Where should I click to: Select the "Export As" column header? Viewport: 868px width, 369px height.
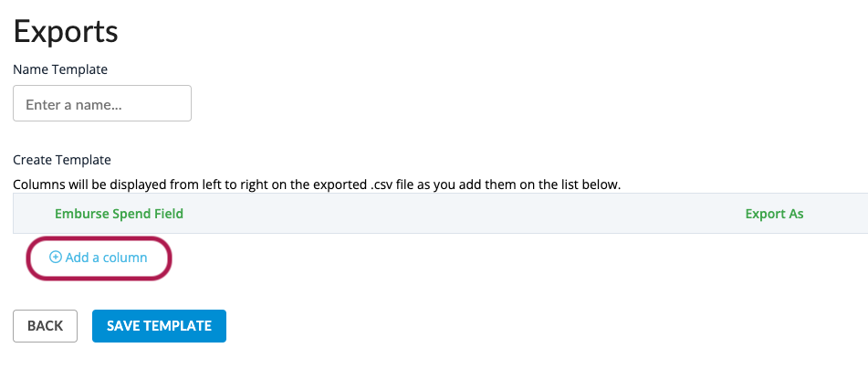click(x=774, y=214)
